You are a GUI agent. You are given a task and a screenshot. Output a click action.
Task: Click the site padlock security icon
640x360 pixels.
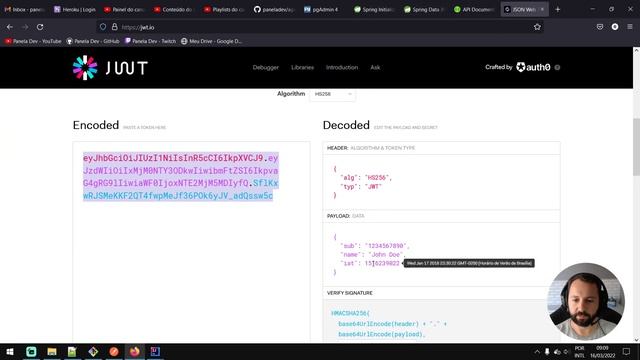pos(115,27)
